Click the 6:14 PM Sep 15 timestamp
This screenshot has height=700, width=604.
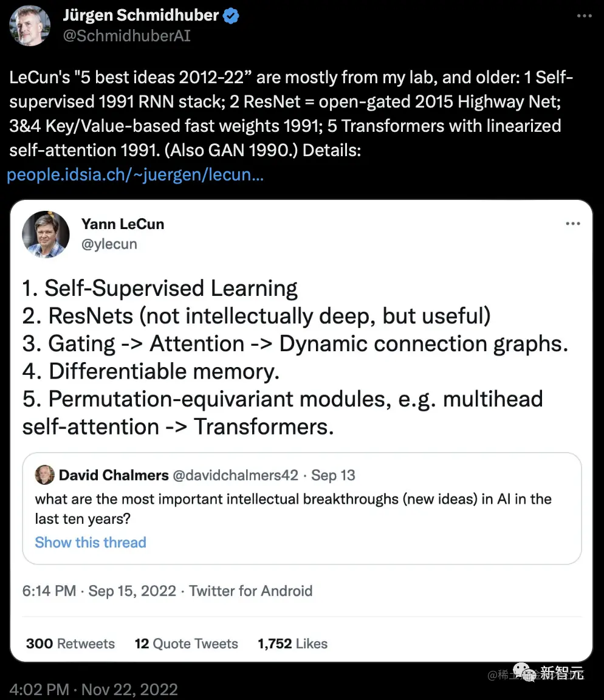click(99, 591)
